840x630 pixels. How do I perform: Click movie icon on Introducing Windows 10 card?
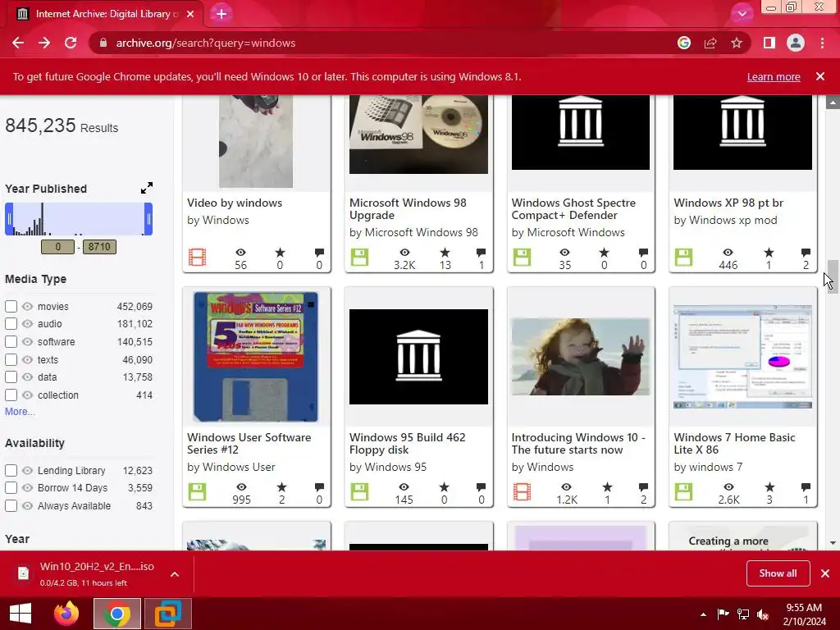tap(522, 492)
